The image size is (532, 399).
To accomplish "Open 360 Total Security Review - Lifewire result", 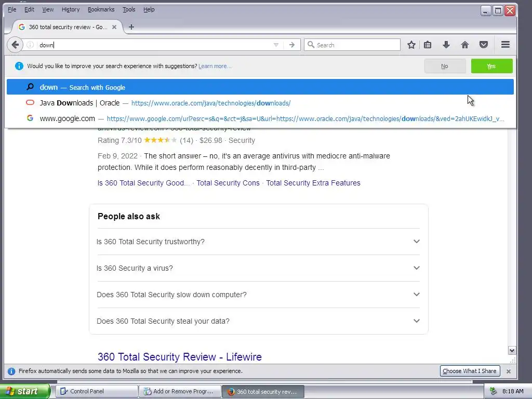I will click(x=179, y=356).
